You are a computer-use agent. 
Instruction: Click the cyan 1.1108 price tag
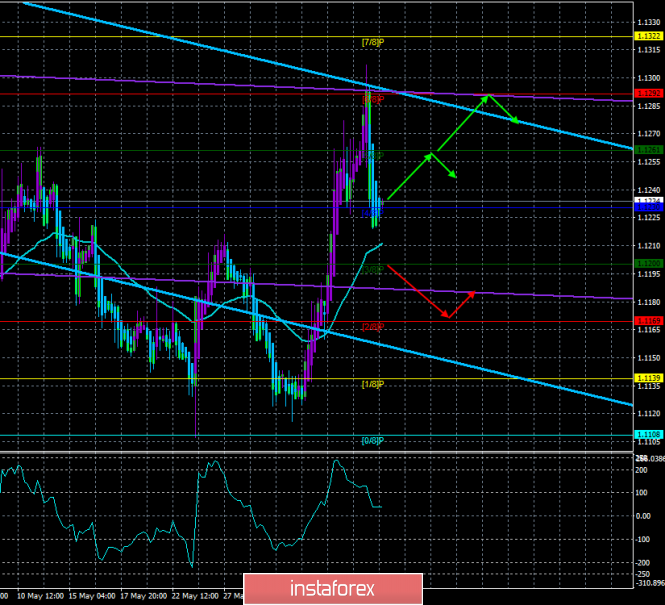click(647, 434)
